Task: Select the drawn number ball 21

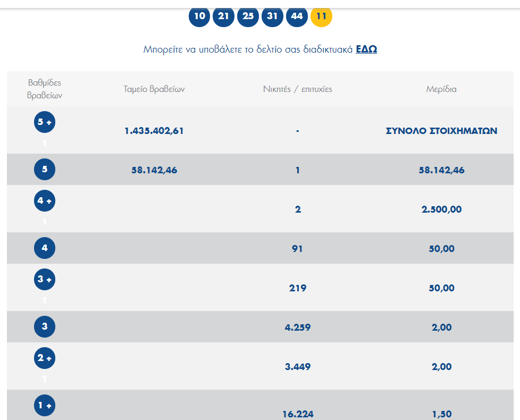Action: point(224,16)
